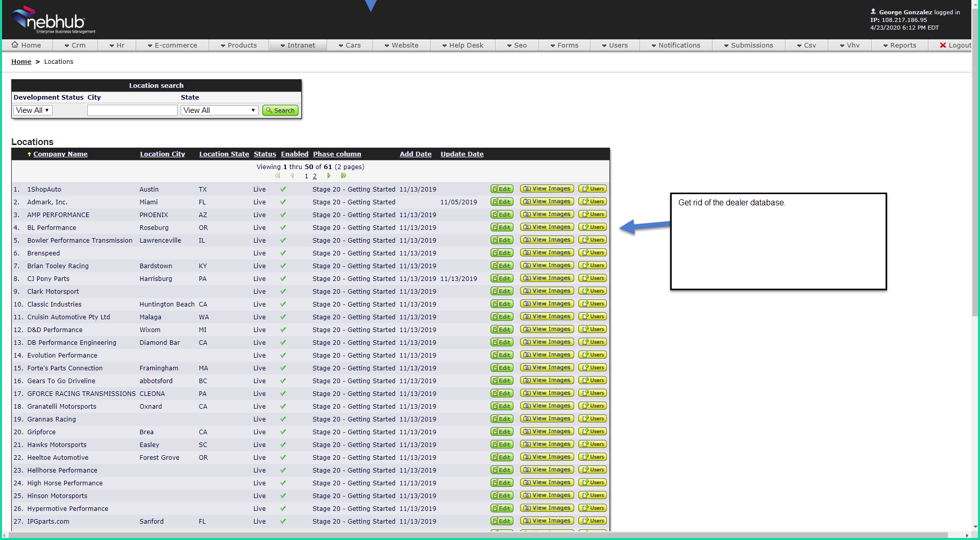Expand the Crm menu

[75, 45]
